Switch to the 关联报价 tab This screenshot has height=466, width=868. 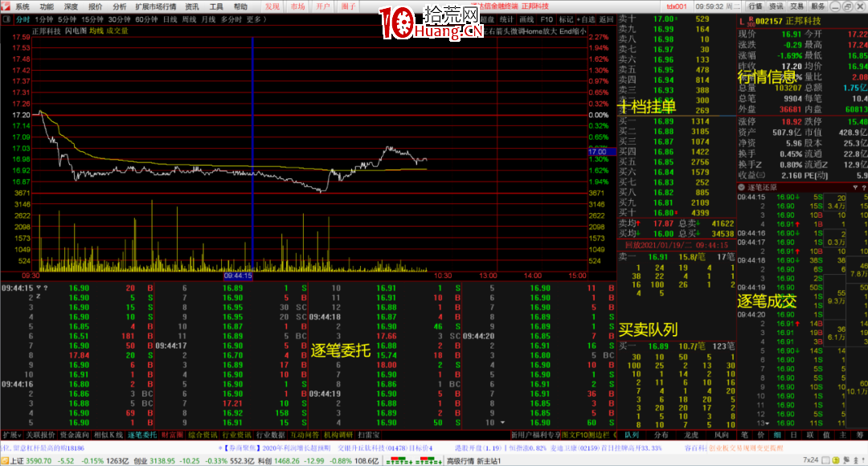pos(40,435)
